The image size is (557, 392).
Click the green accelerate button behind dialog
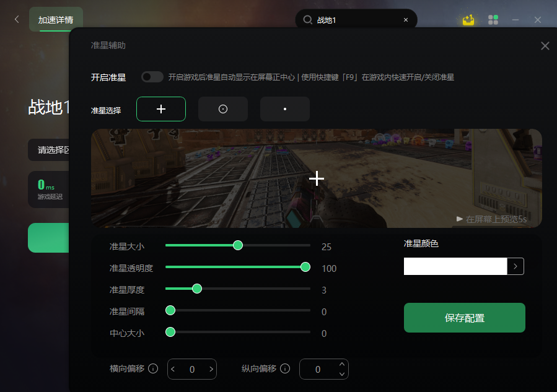(x=49, y=238)
